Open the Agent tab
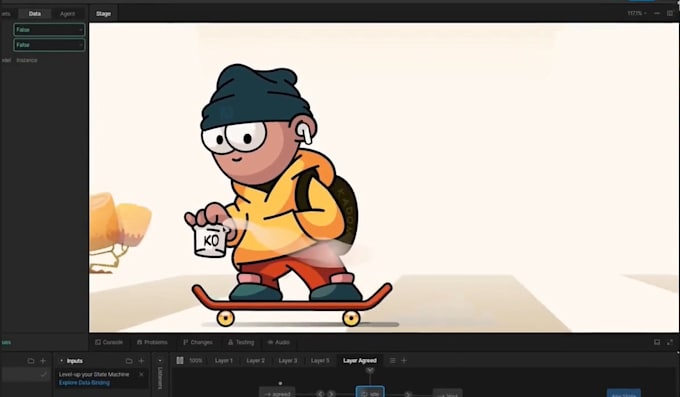680x397 pixels. pyautogui.click(x=67, y=14)
